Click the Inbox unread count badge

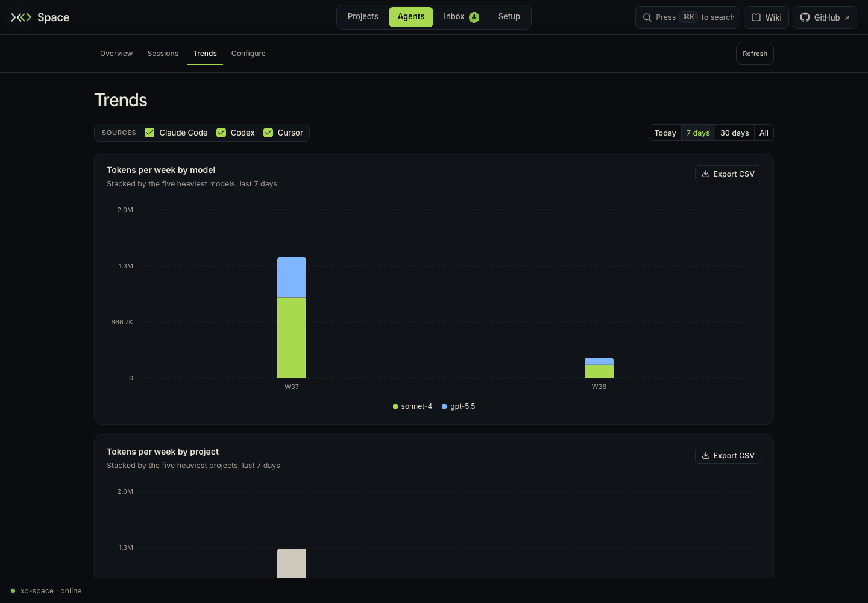(474, 17)
